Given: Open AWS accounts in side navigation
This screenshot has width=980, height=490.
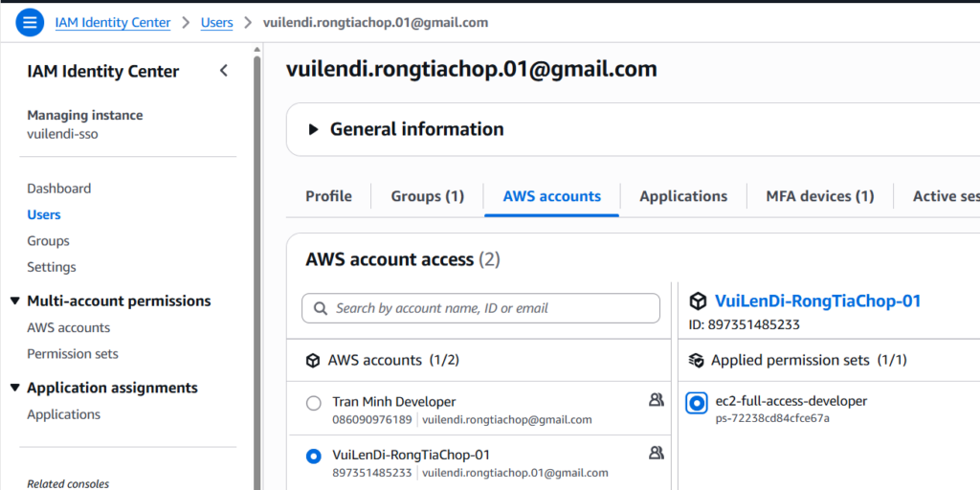Looking at the screenshot, I should 68,328.
